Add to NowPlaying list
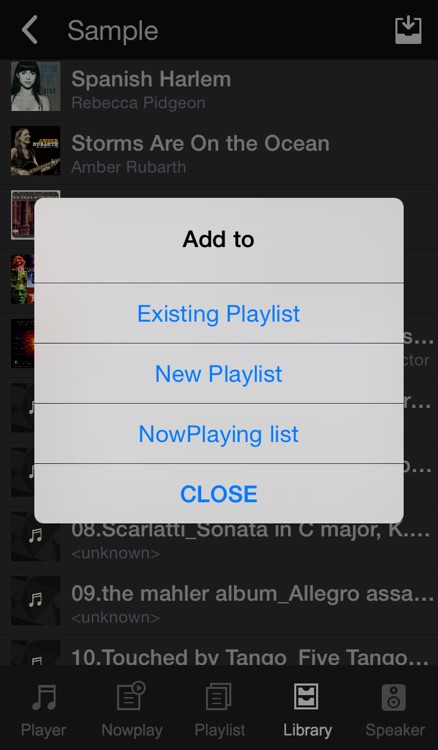Image resolution: width=438 pixels, height=750 pixels. pos(219,434)
